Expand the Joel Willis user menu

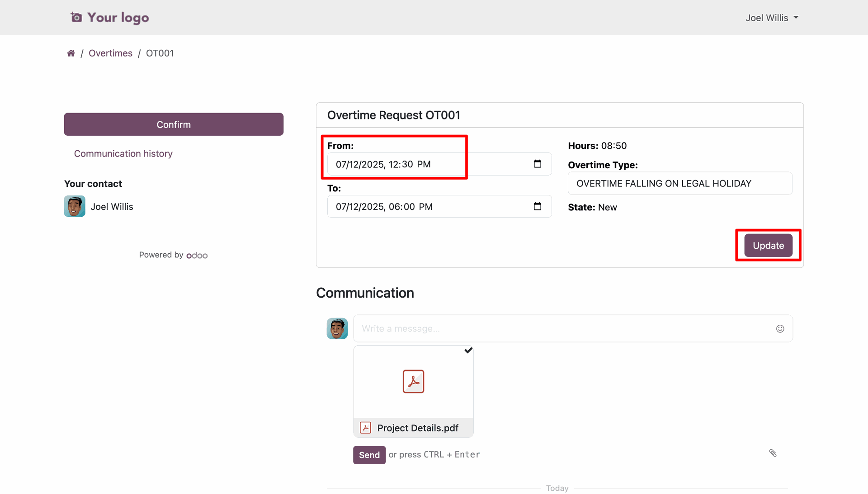(772, 18)
